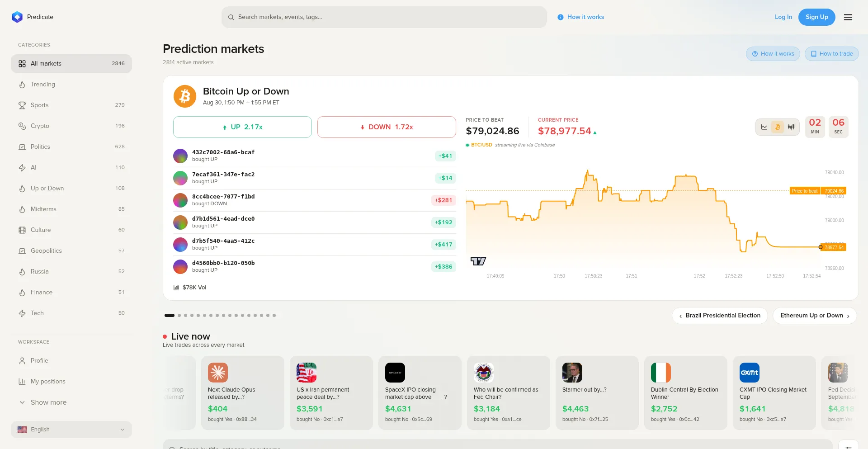Click trader ID d4560bb0-b120-050b
Viewport: 868px width, 449px height.
point(223,263)
